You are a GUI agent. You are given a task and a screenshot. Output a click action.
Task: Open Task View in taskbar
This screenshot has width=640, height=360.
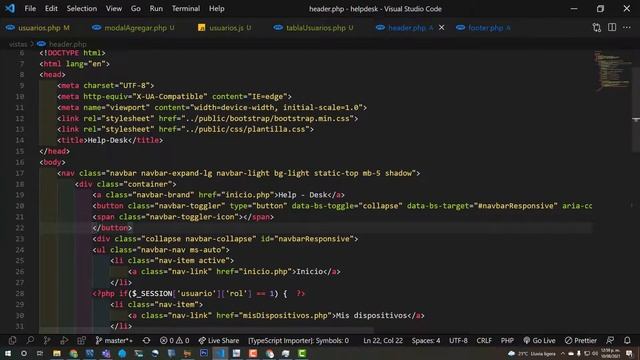click(40, 353)
